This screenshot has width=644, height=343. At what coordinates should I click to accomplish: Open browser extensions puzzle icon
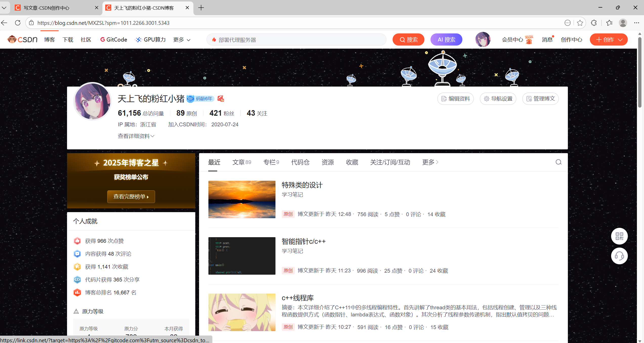click(x=594, y=23)
